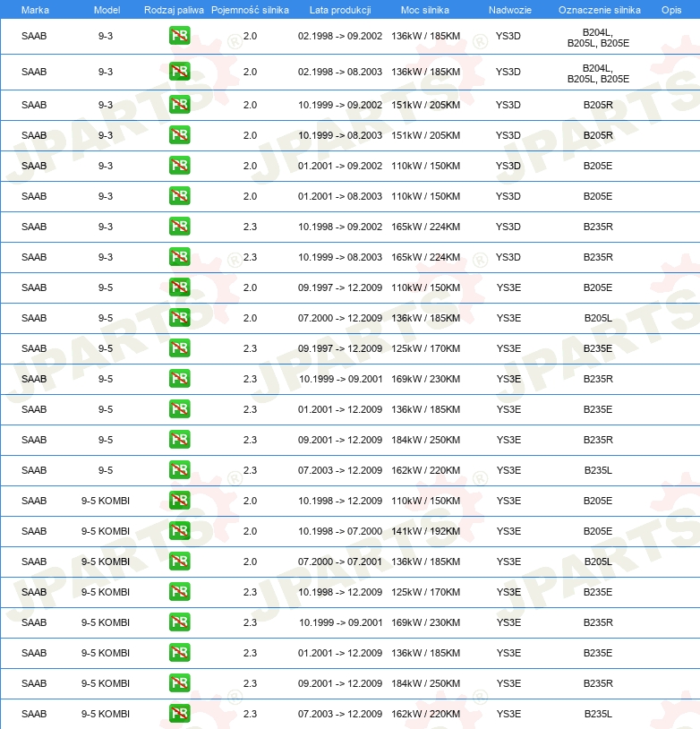This screenshot has width=700, height=729.
Task: Select fuel icon in 9-5 KOMBI 125kW row
Action: tap(179, 592)
